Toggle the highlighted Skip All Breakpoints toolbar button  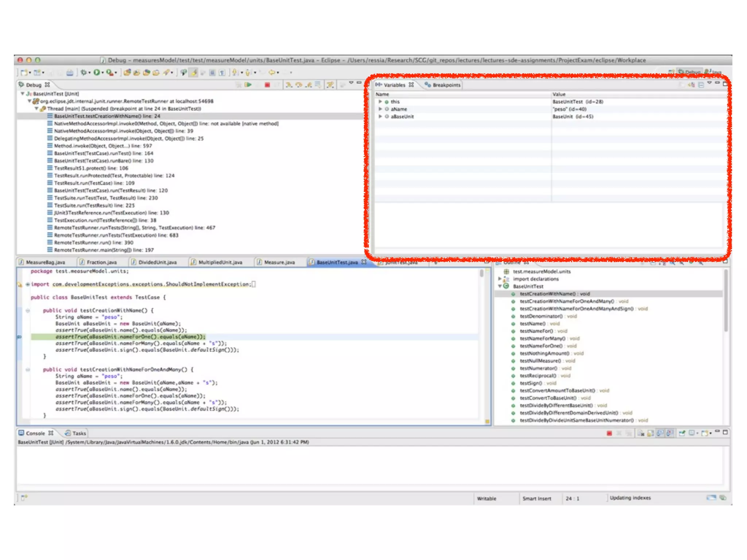[x=194, y=73]
